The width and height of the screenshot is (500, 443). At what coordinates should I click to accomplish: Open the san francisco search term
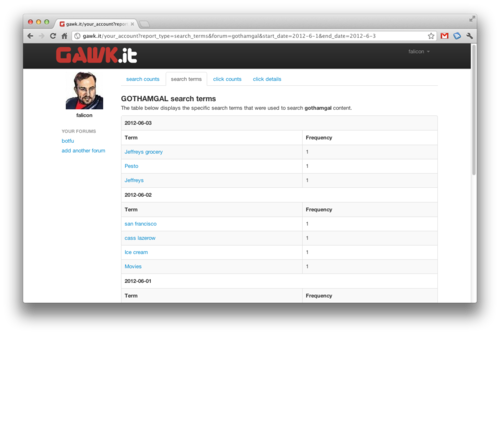pos(141,224)
